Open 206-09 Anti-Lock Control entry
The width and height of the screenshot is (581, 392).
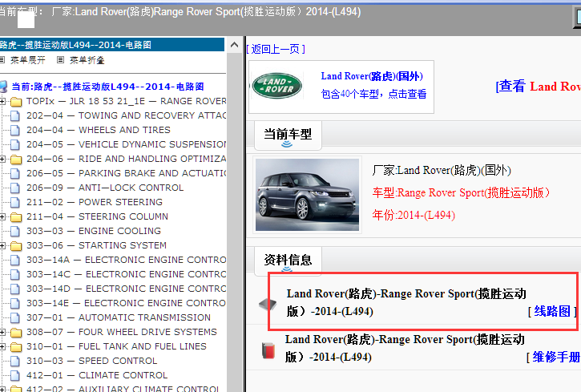point(105,188)
